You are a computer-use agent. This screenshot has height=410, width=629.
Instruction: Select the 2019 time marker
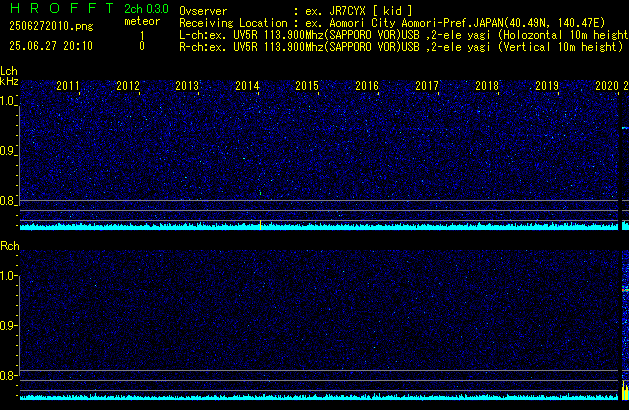tap(547, 86)
